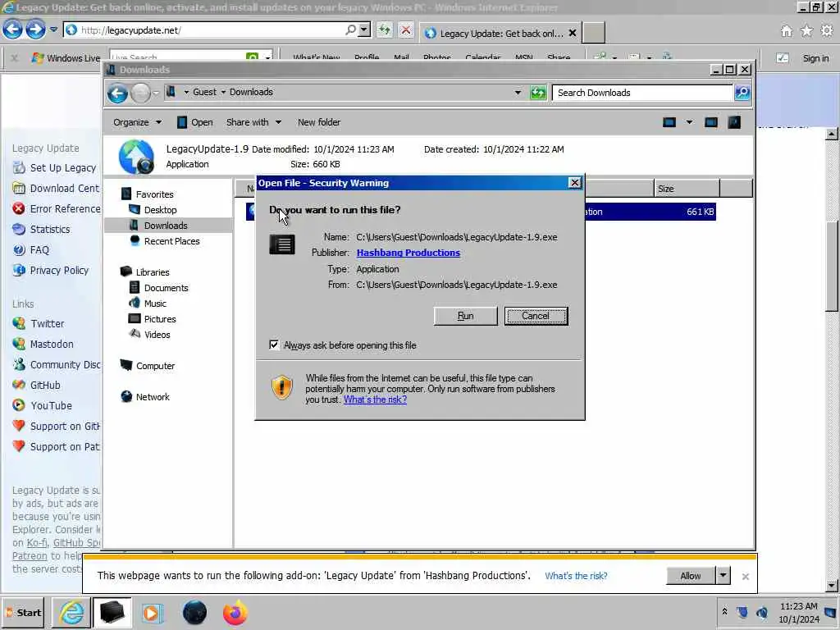
Task: Select Favorites in navigation pane
Action: (154, 194)
